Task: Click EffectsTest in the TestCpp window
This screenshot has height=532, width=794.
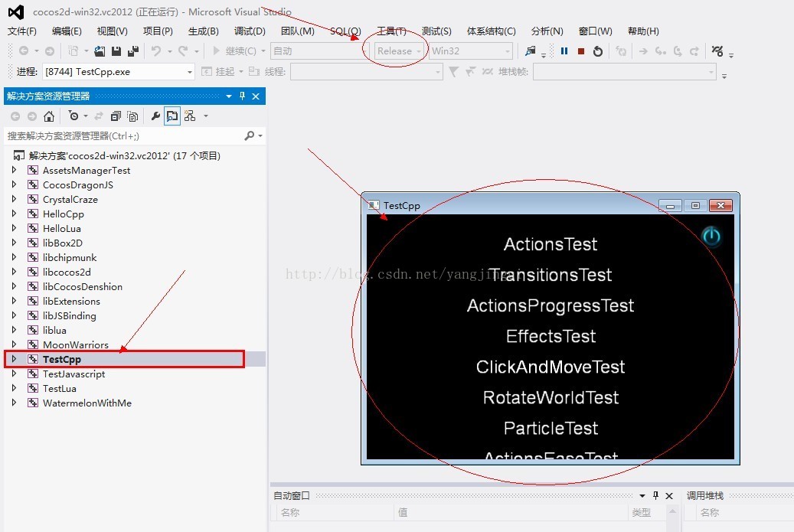Action: pos(551,336)
